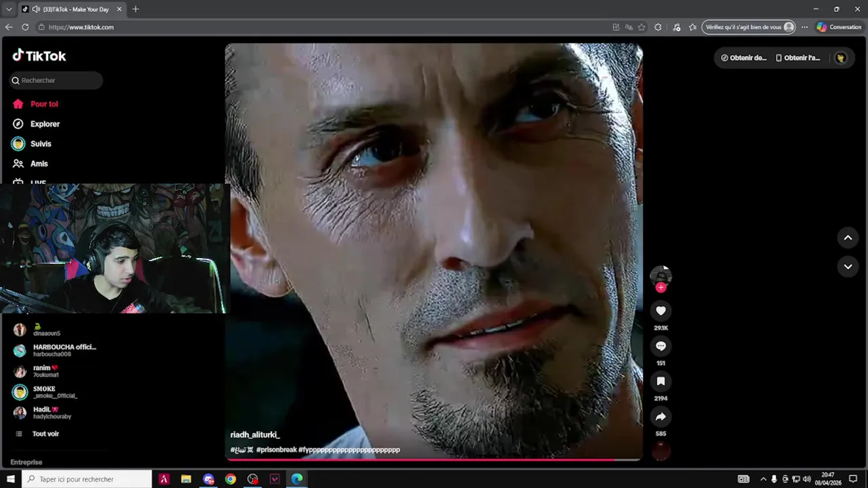Click the TikTok Rechercher search field
Viewport: 868px width, 488px height.
pyautogui.click(x=56, y=80)
